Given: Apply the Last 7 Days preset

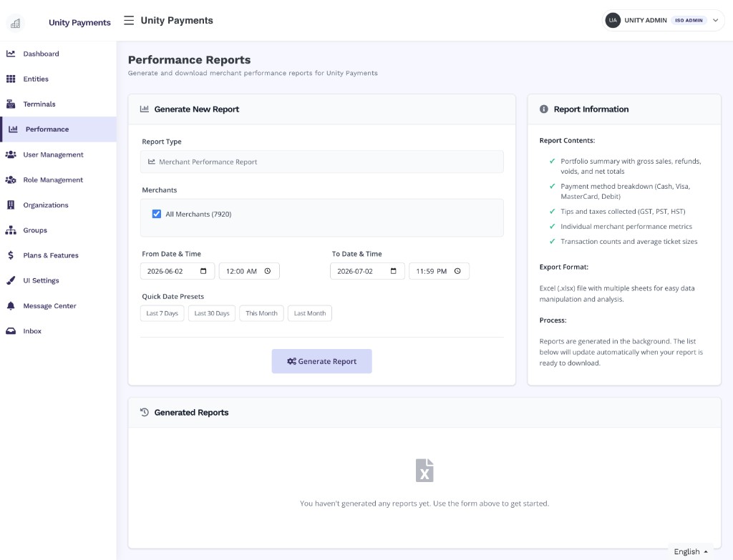Looking at the screenshot, I should tap(162, 313).
